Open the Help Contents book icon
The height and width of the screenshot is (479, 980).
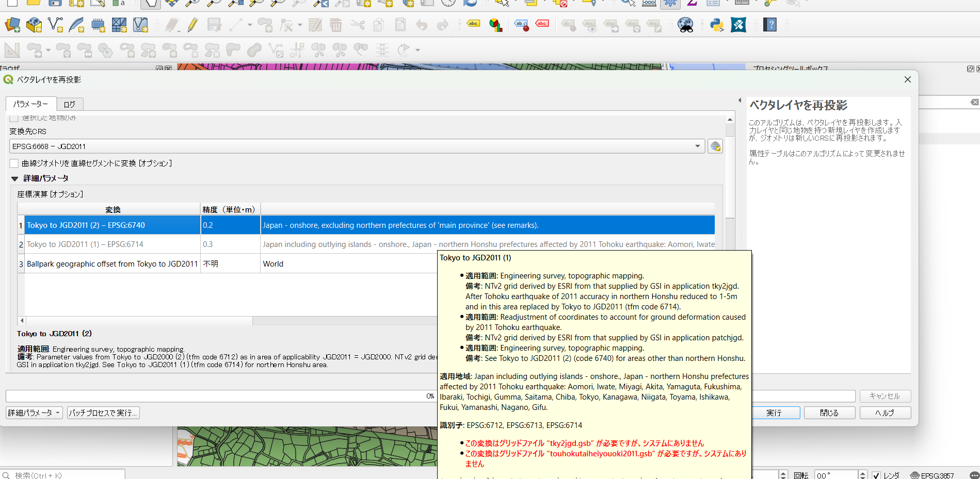[770, 25]
